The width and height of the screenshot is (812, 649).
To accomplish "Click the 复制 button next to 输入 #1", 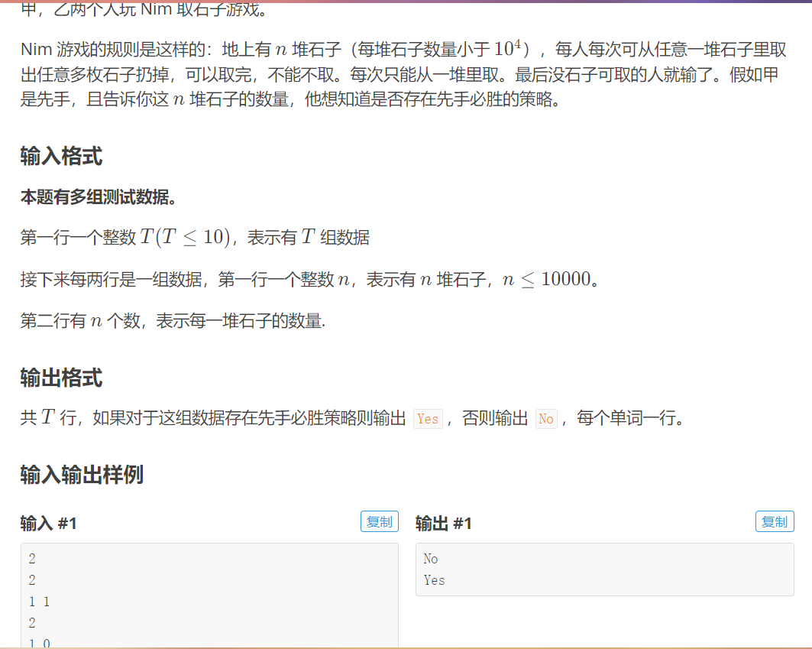I will pos(380,521).
